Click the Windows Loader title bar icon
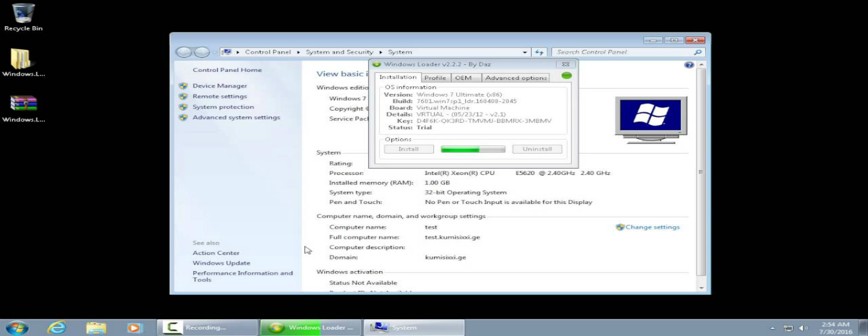 [377, 64]
